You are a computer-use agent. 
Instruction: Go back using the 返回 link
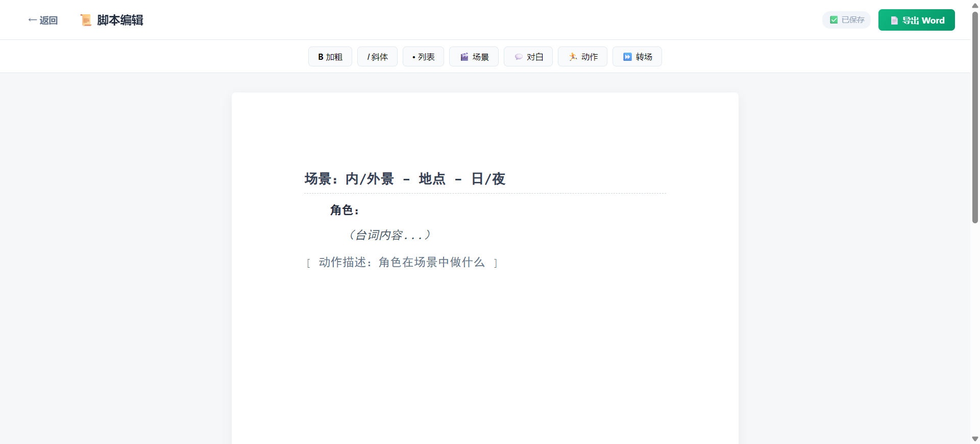(43, 20)
